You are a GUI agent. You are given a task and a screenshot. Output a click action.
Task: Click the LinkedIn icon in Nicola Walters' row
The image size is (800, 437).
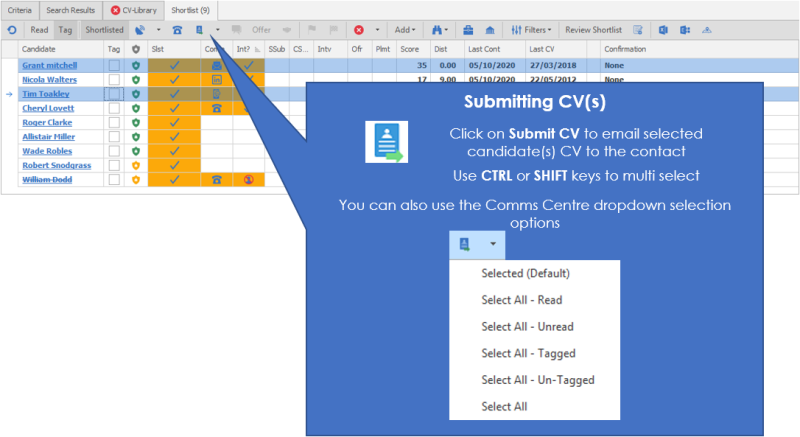pos(217,80)
